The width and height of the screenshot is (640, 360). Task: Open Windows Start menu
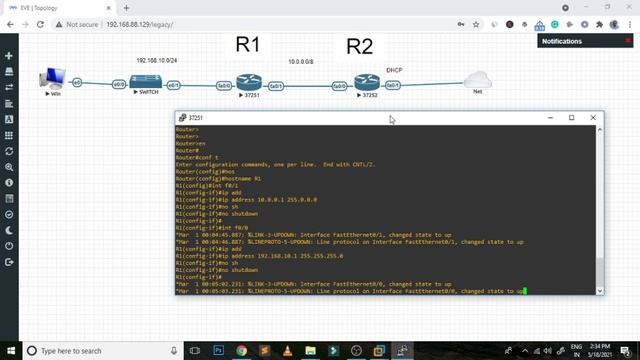coord(11,351)
